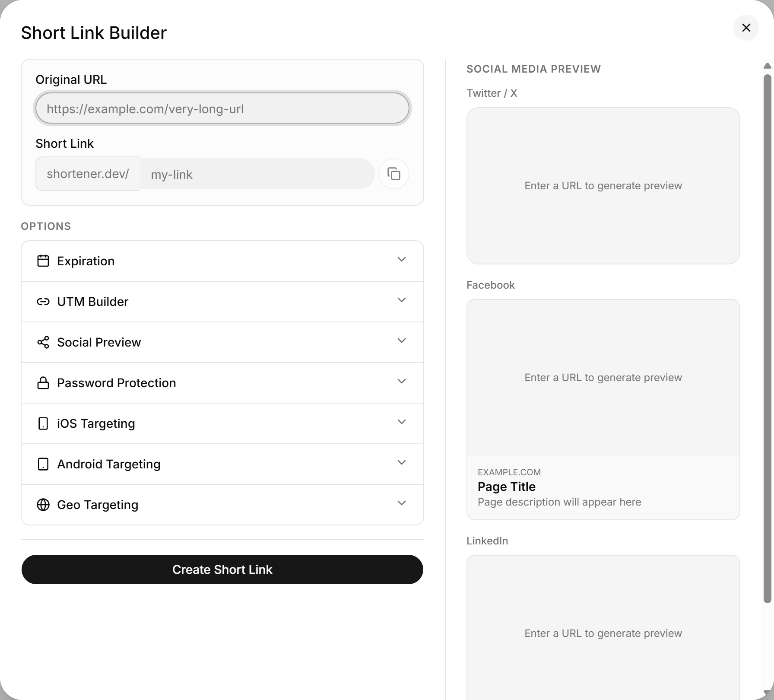Click the Password Protection label text
774x700 pixels.
117,383
